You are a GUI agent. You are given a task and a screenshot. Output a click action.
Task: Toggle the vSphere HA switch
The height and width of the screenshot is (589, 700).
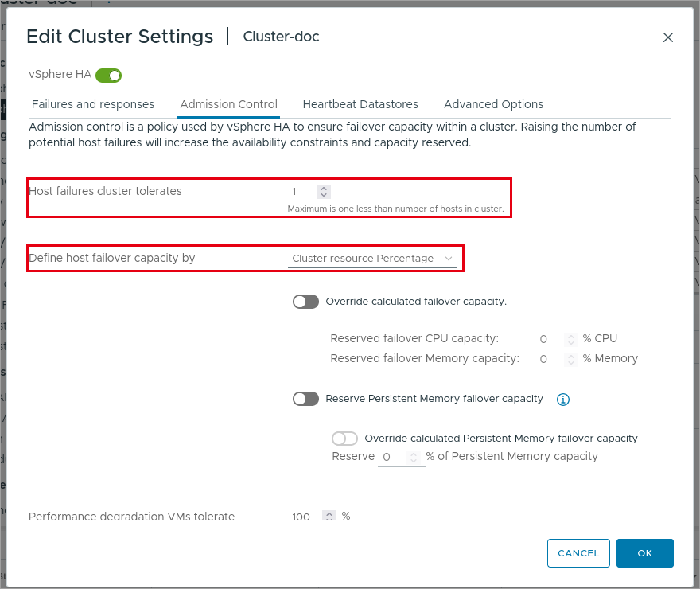click(x=108, y=76)
